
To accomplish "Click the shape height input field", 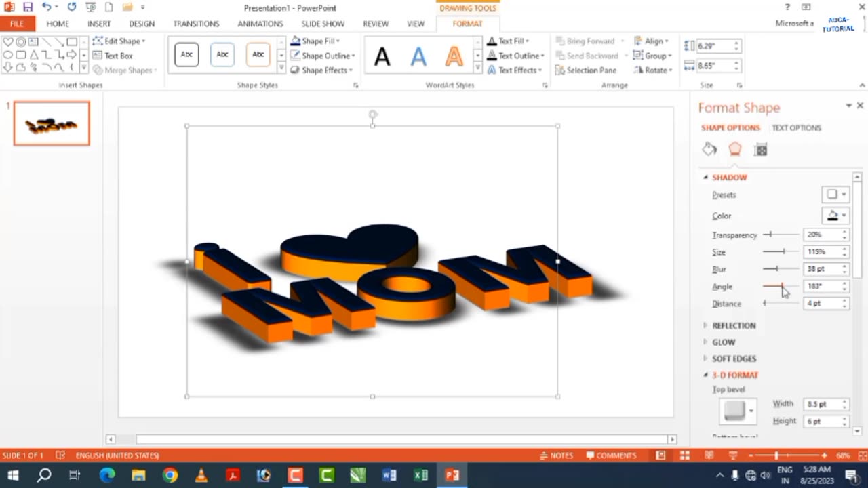I will point(713,46).
